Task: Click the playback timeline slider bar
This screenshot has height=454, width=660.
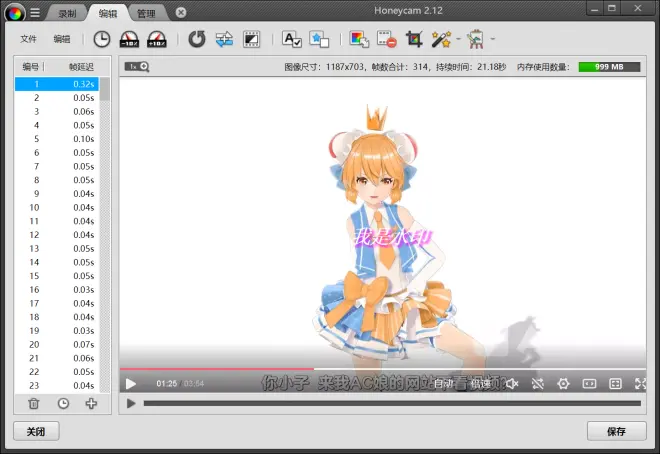Action: [392, 404]
